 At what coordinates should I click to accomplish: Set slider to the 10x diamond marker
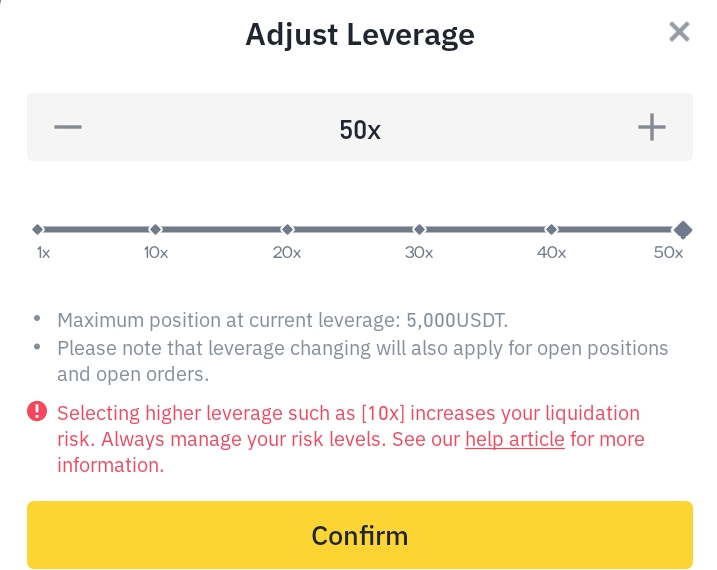[x=156, y=229]
